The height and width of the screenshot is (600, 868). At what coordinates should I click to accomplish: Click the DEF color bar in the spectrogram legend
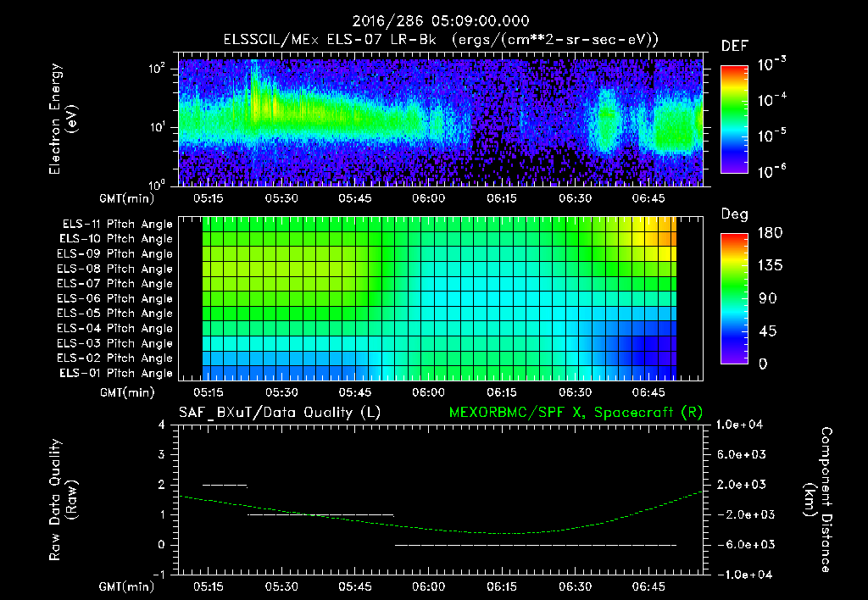[734, 119]
